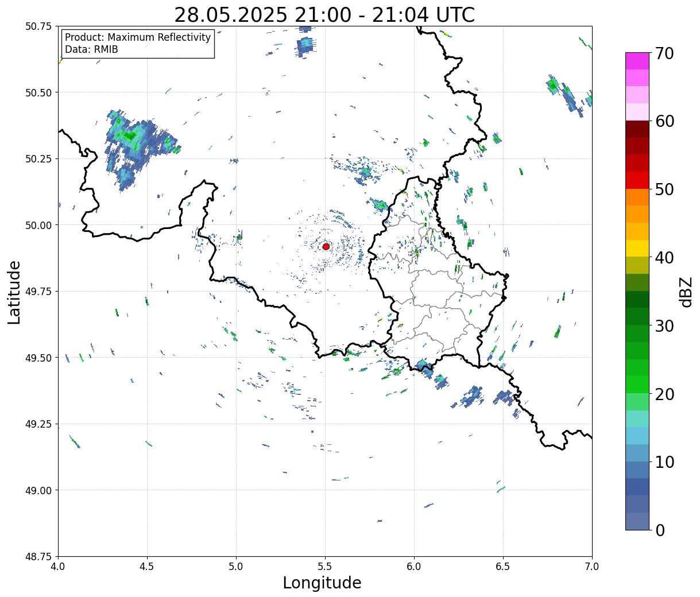The height and width of the screenshot is (597, 700).
Task: Click the bright red colorbar segment near 50
Action: [637, 180]
